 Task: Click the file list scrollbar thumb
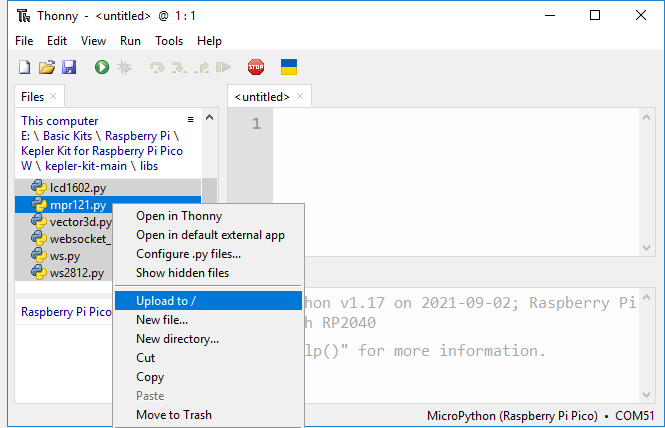[209, 190]
